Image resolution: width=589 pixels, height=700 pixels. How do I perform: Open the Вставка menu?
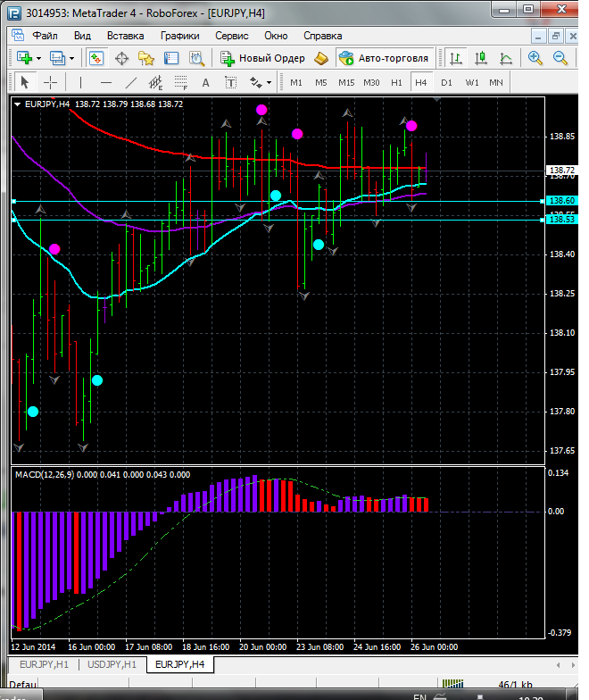pos(125,36)
